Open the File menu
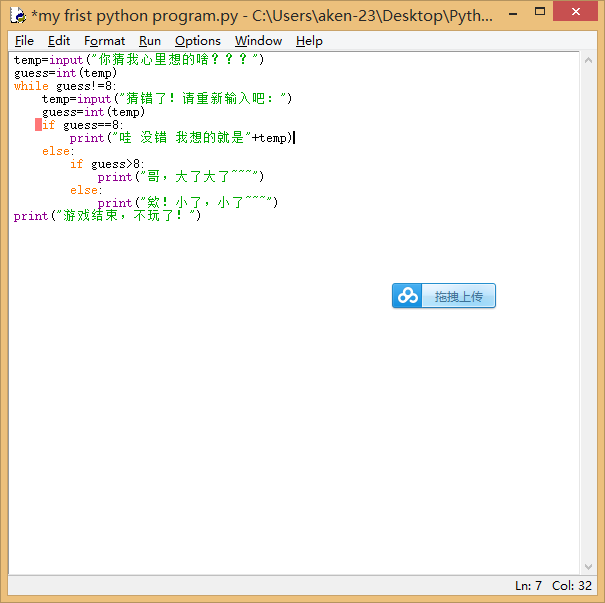Screen dimensions: 605x603 [24, 41]
